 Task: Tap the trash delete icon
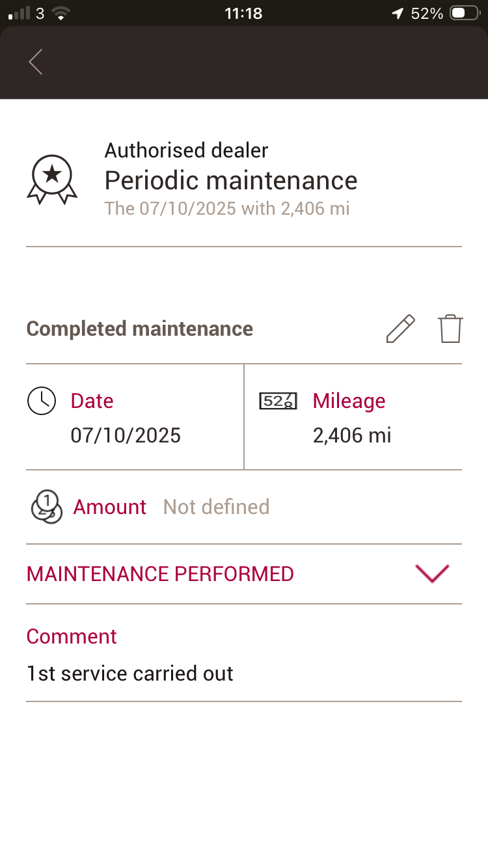(x=450, y=329)
